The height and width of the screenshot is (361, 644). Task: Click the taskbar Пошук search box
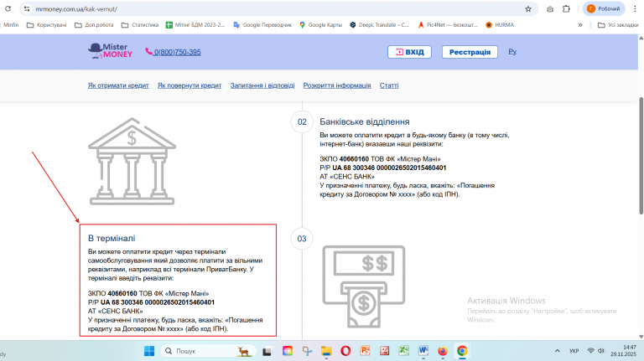[209, 351]
